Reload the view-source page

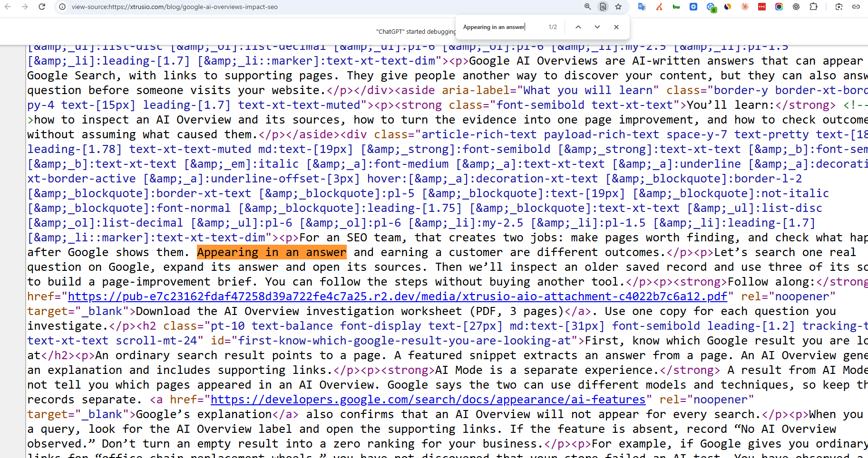tap(42, 7)
